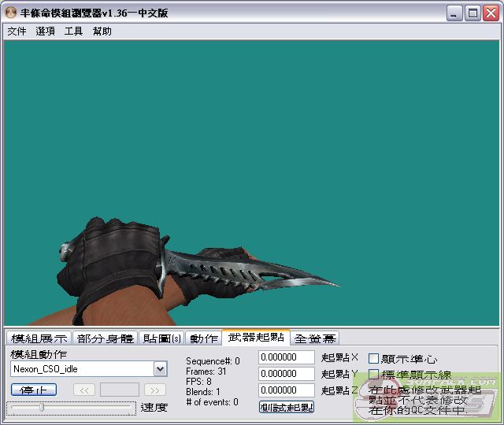
Task: Click the frame number field
Action: click(x=120, y=390)
